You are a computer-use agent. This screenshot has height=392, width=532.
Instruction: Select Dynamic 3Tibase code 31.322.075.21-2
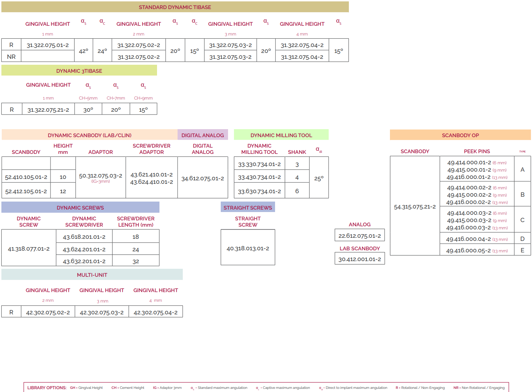coord(48,110)
